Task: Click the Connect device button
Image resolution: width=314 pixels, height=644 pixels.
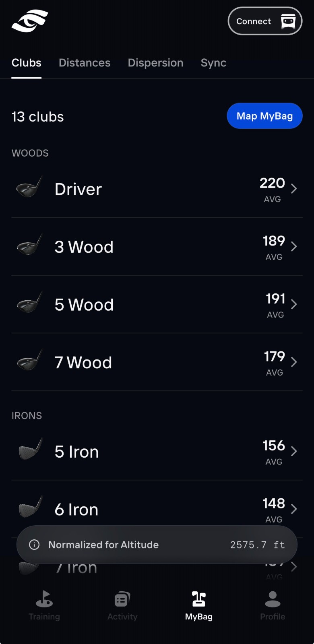Action: click(x=265, y=21)
